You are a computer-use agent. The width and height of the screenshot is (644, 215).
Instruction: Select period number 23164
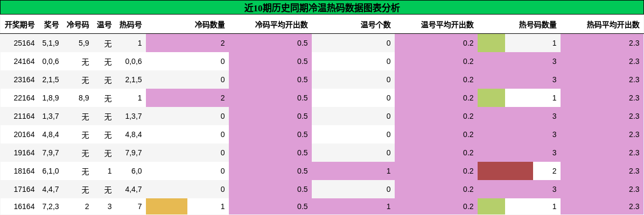click(24, 80)
